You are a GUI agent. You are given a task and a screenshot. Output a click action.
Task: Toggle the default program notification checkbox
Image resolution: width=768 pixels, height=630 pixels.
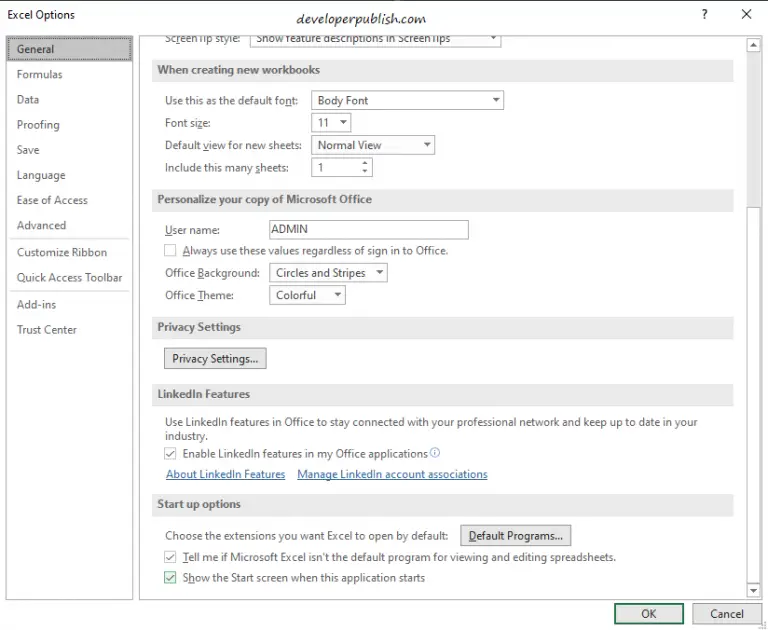[171, 557]
